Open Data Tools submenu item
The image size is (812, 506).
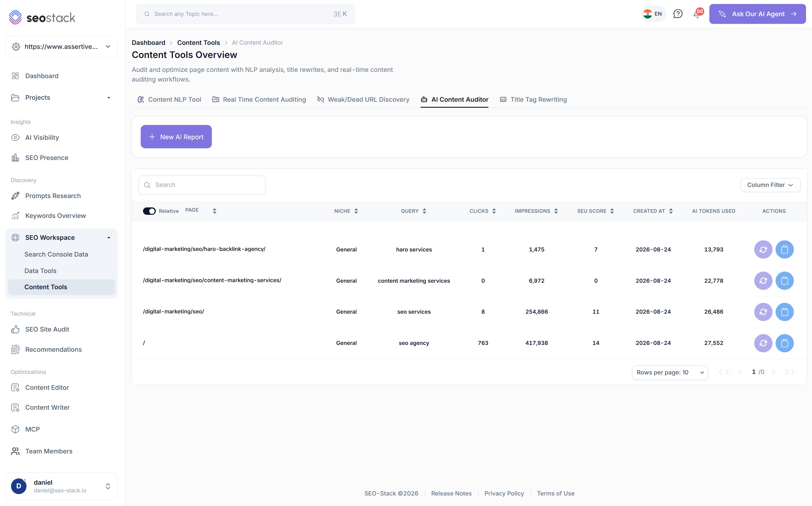pos(41,271)
